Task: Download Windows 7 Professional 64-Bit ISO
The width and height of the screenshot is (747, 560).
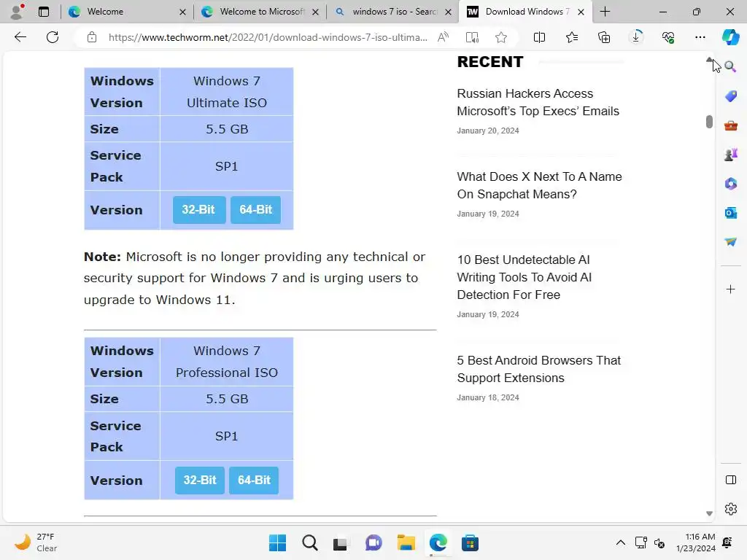Action: [254, 480]
